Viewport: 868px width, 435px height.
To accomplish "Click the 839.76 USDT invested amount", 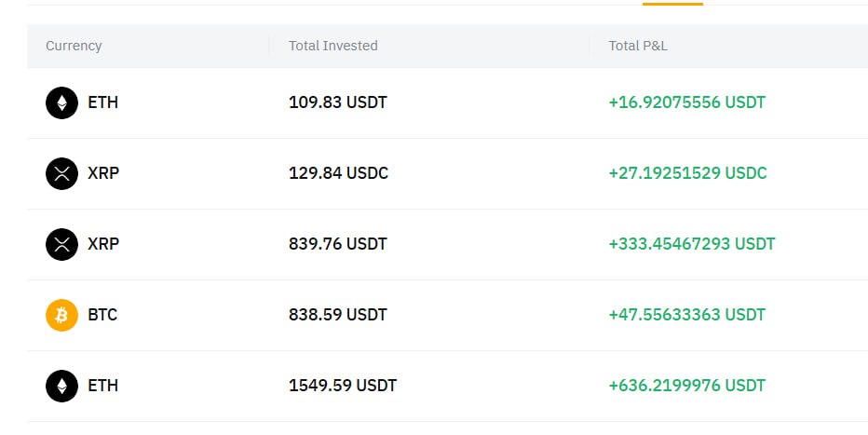I will [338, 244].
